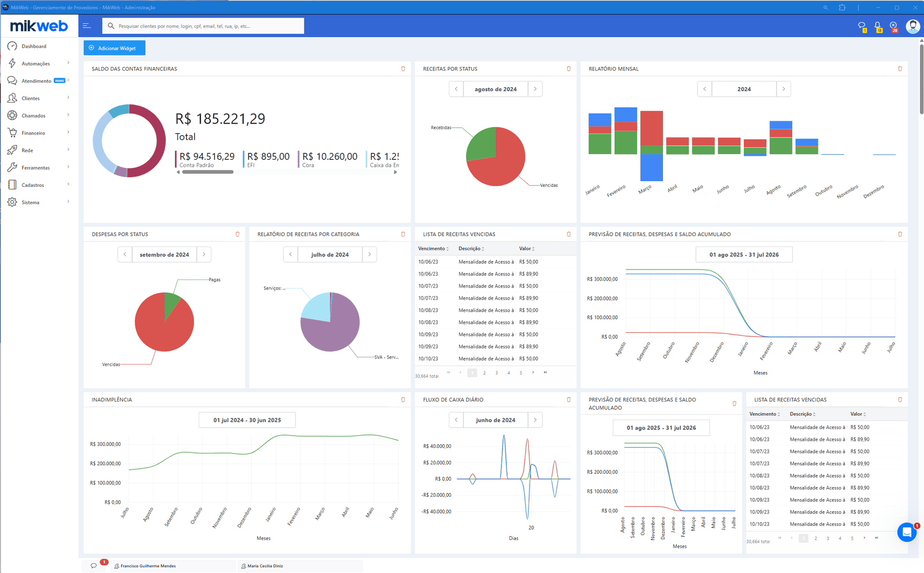The width and height of the screenshot is (924, 573).
Task: Go to next month after agosto de 2024
Action: coord(535,89)
